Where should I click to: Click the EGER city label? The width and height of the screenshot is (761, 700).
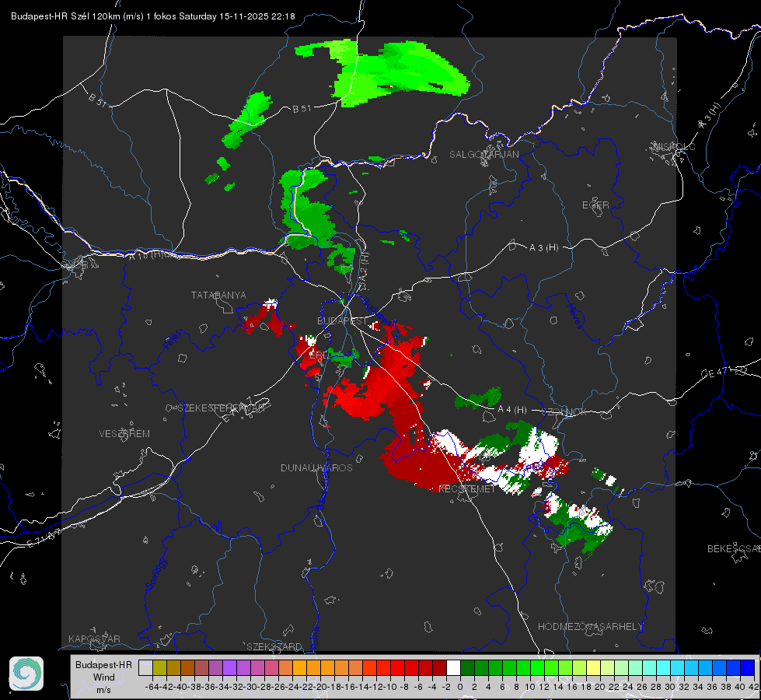[x=595, y=205]
